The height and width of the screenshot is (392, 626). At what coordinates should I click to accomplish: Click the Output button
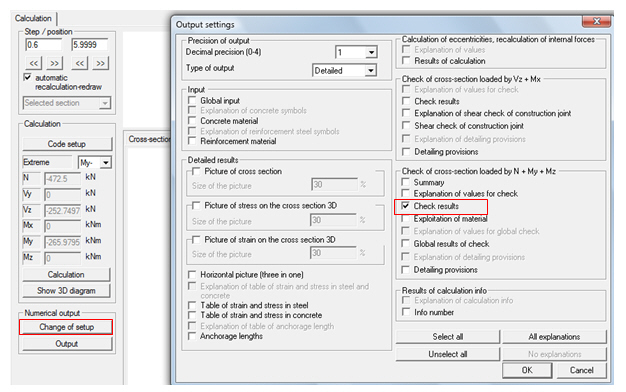[67, 344]
